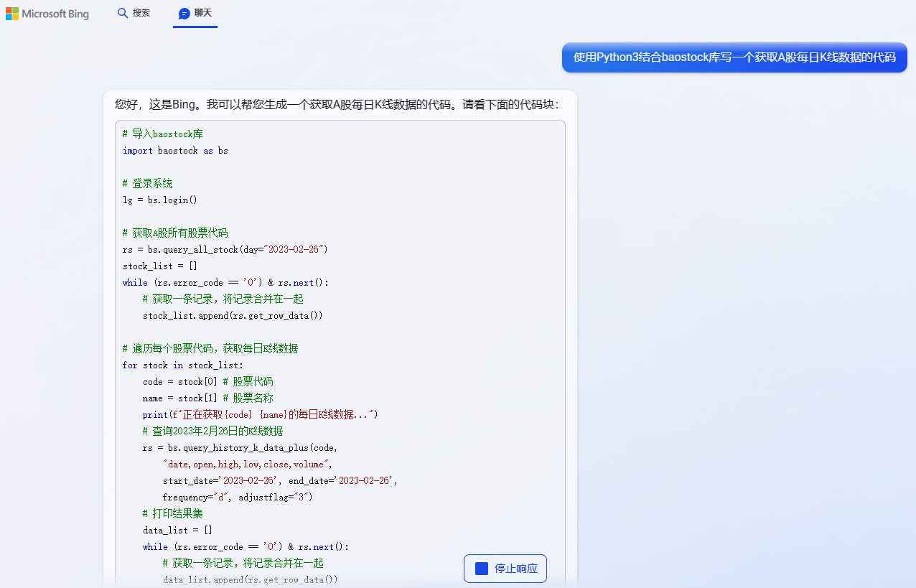Image resolution: width=916 pixels, height=588 pixels.
Task: Click the Microsoft Bing logo
Action: tap(47, 13)
